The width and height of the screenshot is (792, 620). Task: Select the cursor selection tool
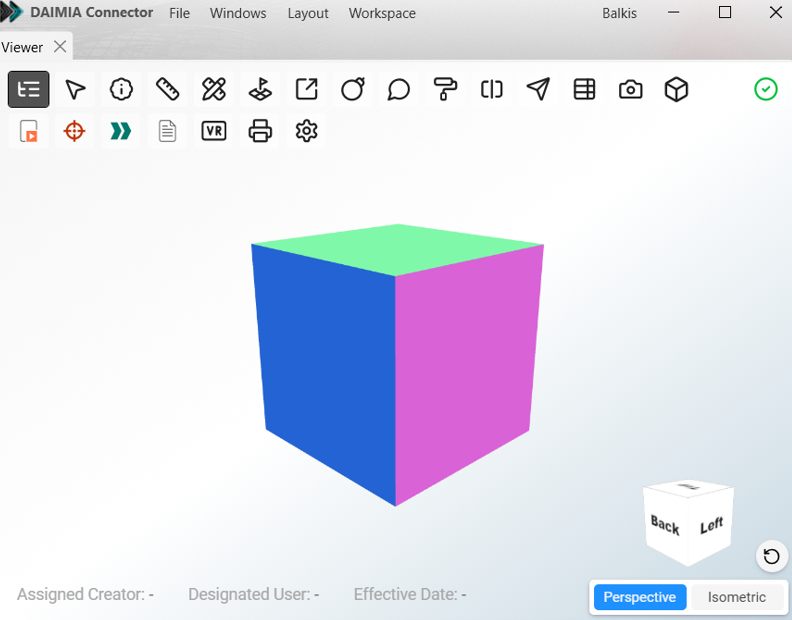click(x=75, y=90)
